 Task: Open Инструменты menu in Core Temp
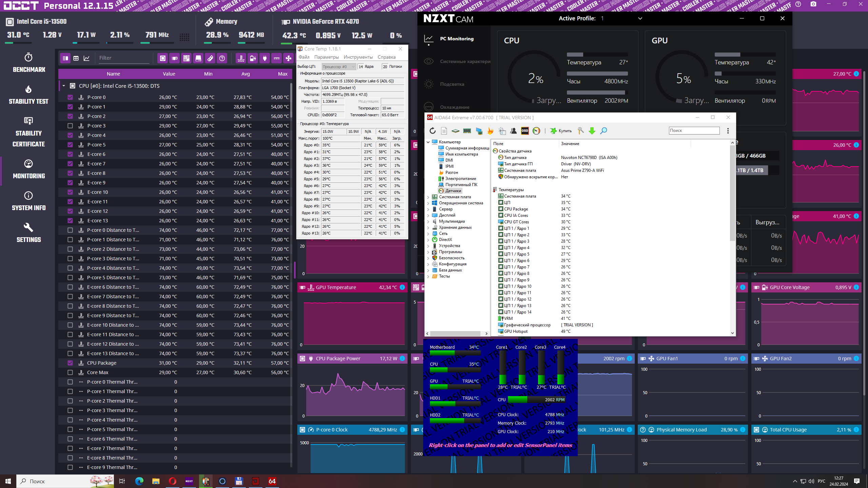point(358,57)
